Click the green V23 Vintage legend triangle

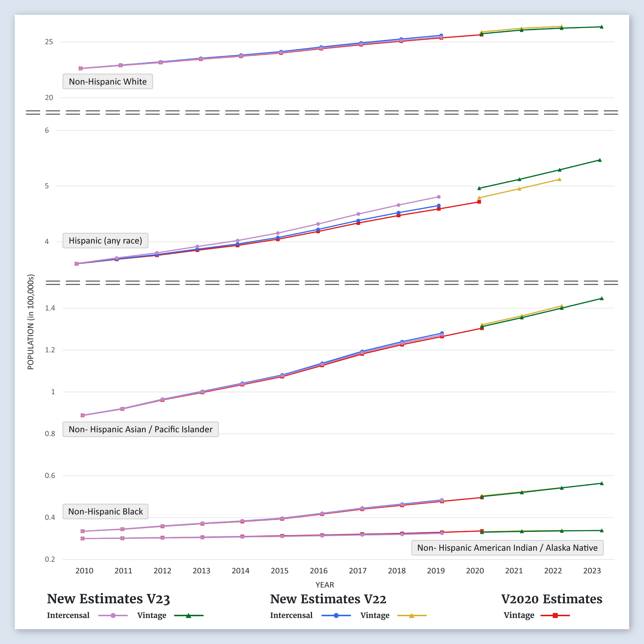[188, 616]
